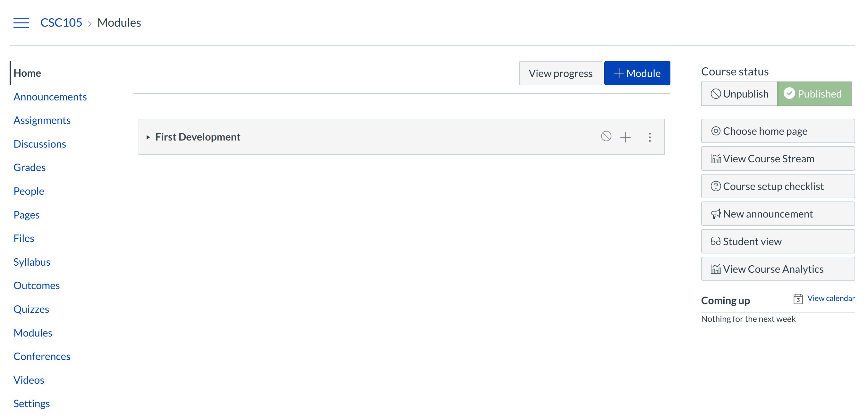
Task: Click View progress button
Action: [x=560, y=73]
